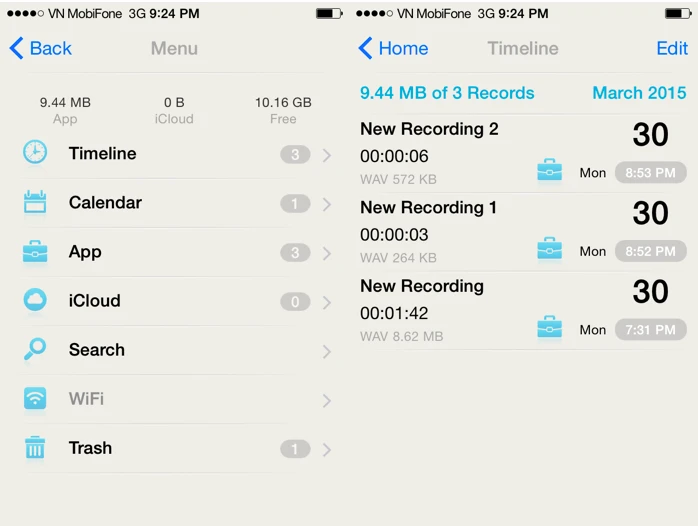Screen dimensions: 698x526
Task: Tap briefcase icon on New Recording 1
Action: [549, 250]
